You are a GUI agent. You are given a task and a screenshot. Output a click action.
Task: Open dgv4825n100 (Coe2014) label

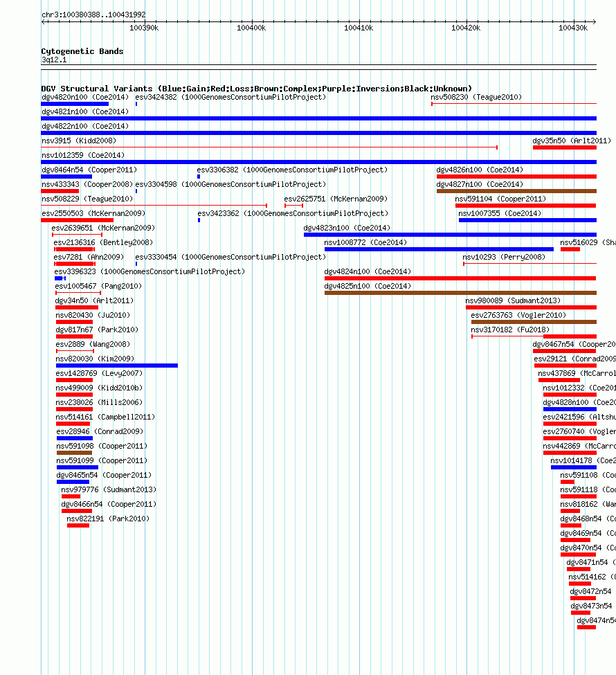point(368,287)
